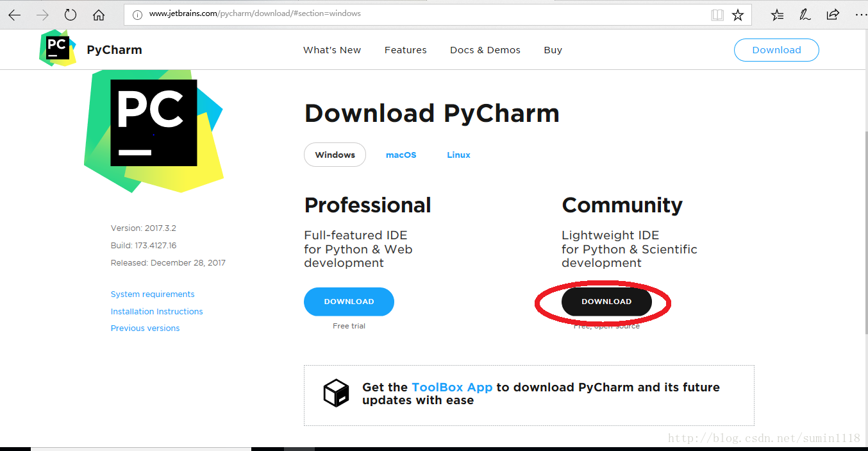Click the Version: 2017.3.2 text
The height and width of the screenshot is (451, 868).
tap(143, 228)
